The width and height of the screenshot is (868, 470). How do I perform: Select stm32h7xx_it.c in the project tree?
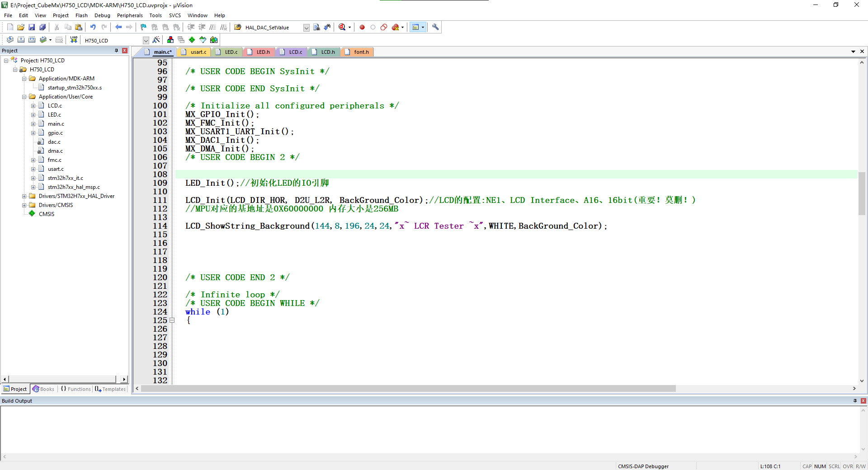click(66, 178)
